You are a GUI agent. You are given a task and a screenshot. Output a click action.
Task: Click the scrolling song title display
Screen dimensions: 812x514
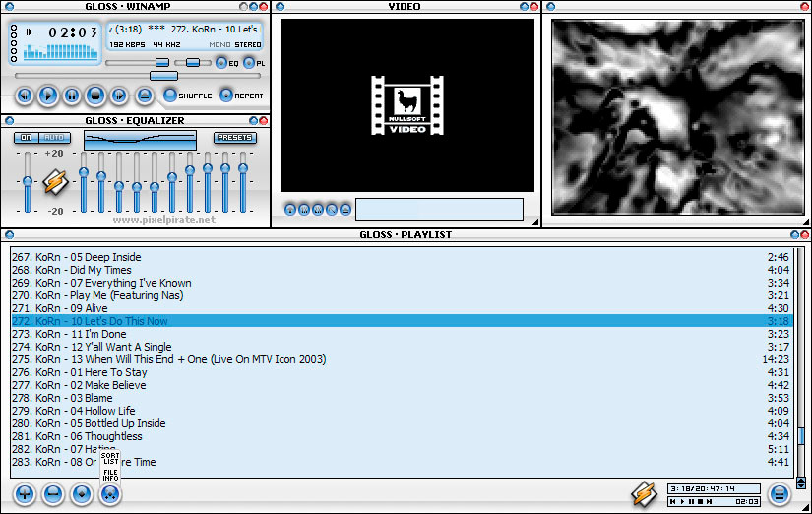click(185, 30)
